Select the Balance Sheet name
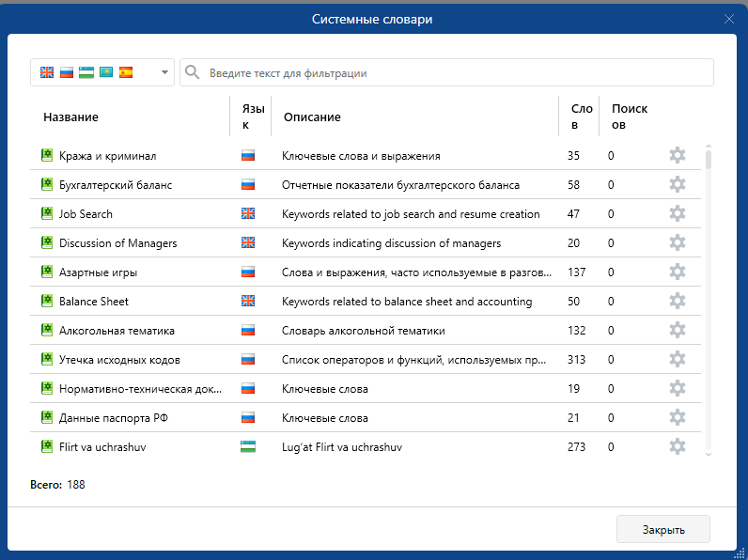This screenshot has width=748, height=560. pyautogui.click(x=94, y=302)
